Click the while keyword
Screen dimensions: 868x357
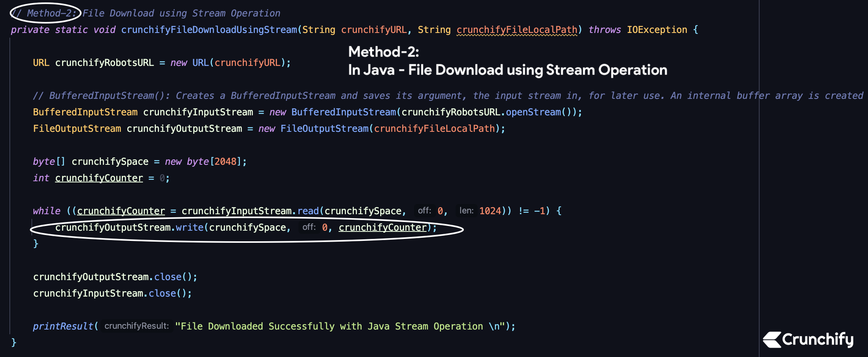click(46, 211)
